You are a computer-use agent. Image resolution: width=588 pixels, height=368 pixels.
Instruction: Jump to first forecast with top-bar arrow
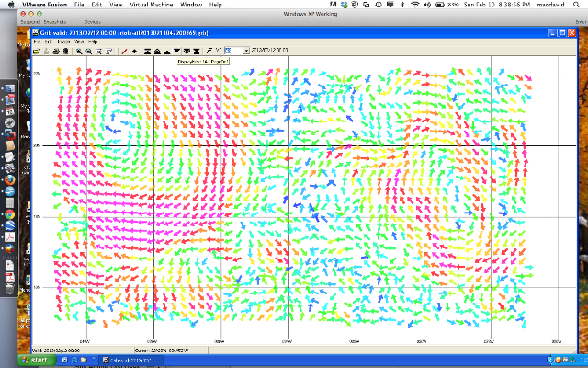pyautogui.click(x=147, y=52)
